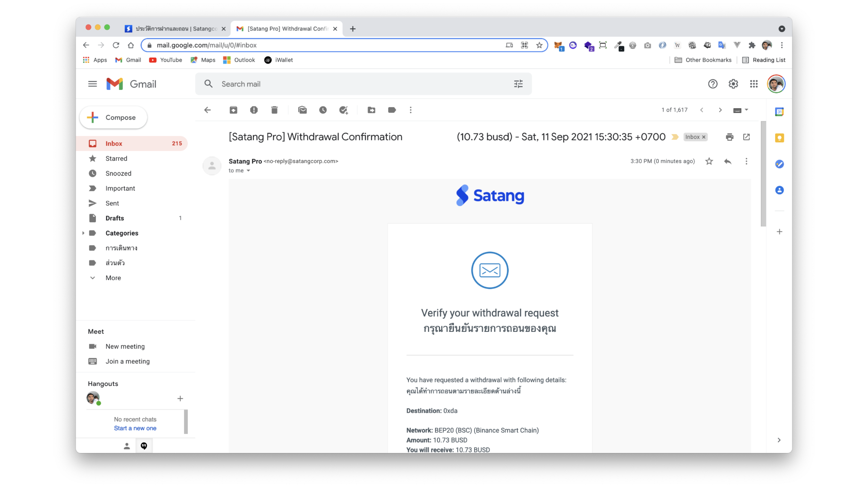Viewport: 868px width, 487px height.
Task: Open Reading List in bookmarks bar
Action: 764,60
